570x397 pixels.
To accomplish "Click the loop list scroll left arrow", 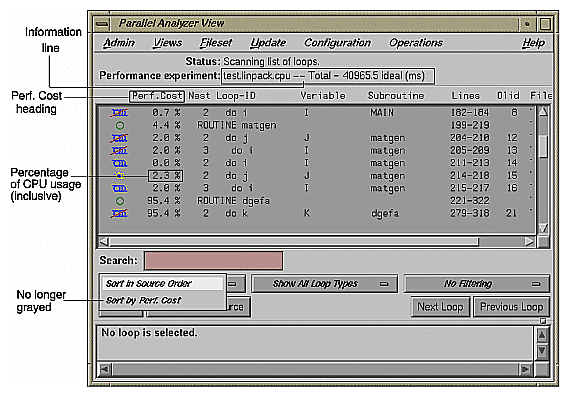I will pyautogui.click(x=104, y=241).
